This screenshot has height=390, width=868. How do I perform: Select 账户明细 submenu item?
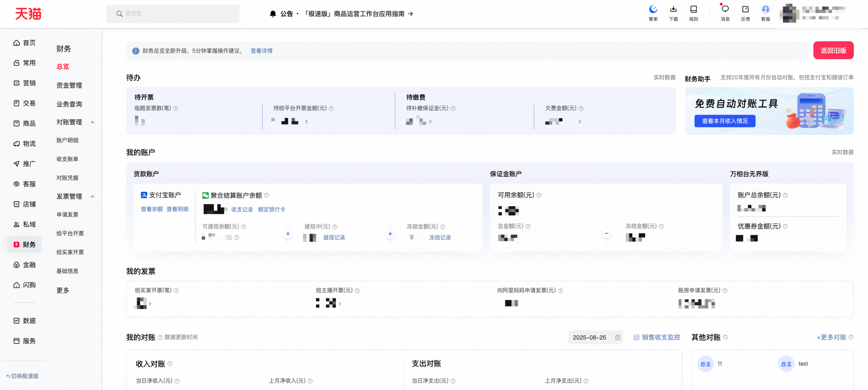67,140
